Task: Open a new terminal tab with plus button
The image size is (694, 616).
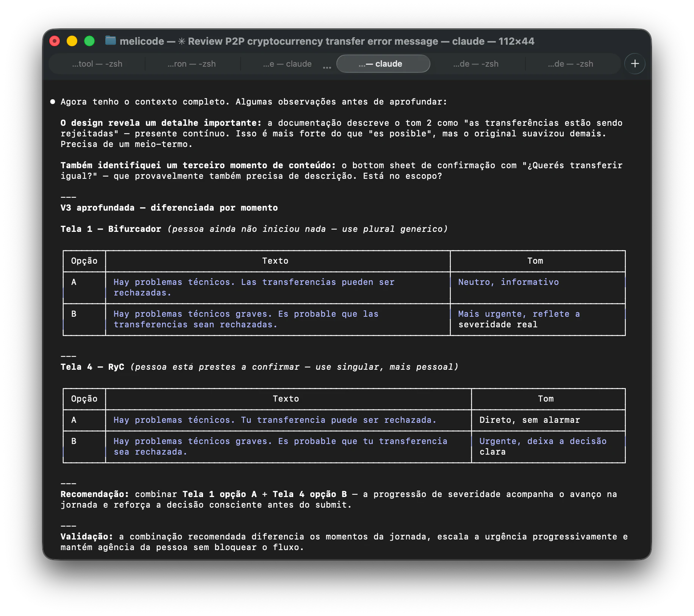Action: [x=635, y=64]
